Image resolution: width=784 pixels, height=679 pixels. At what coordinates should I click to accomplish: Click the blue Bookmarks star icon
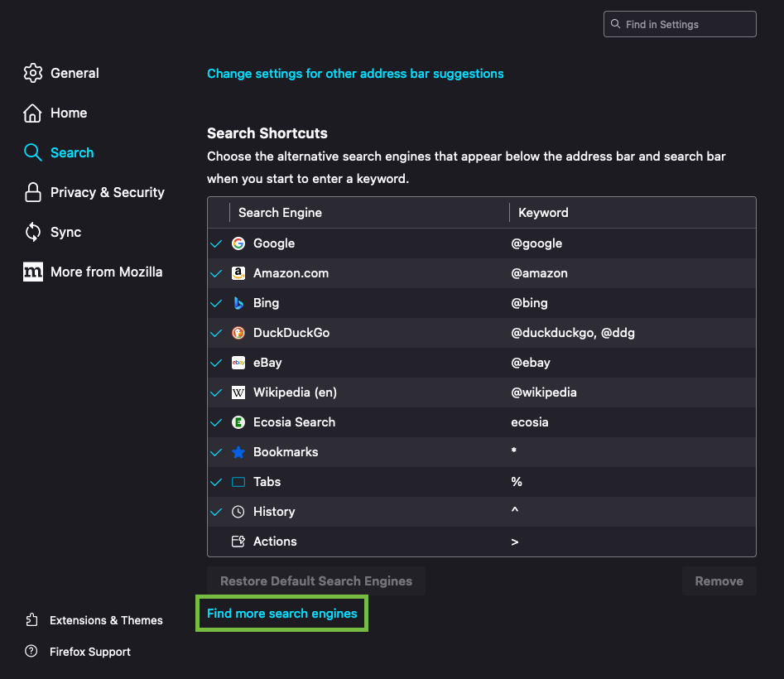(x=238, y=452)
